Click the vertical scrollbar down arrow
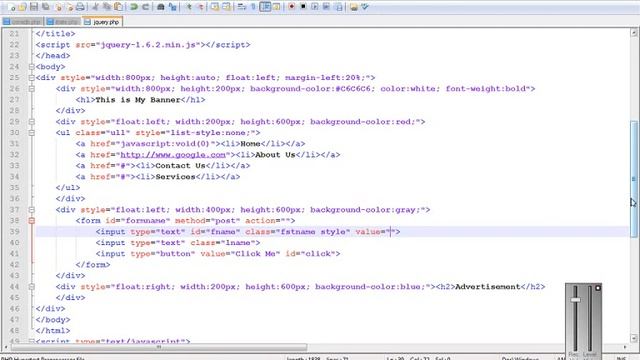This screenshot has height=360, width=640. pyautogui.click(x=634, y=338)
